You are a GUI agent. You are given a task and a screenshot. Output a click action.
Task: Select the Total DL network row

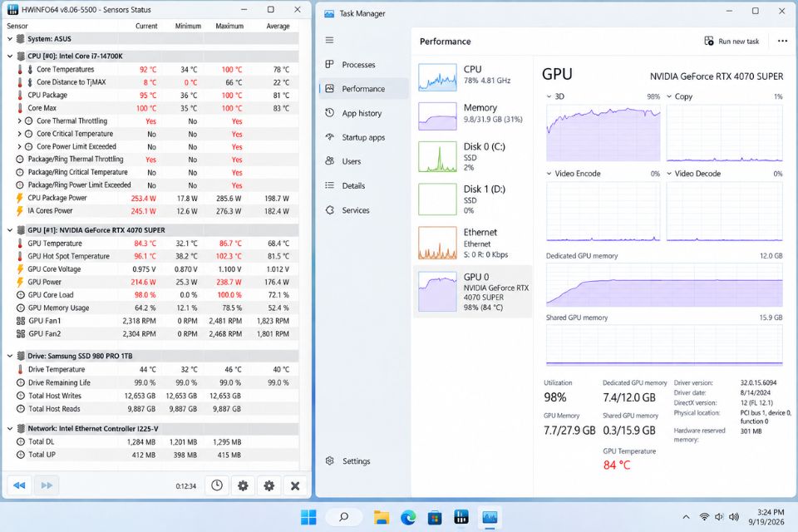[x=151, y=442]
